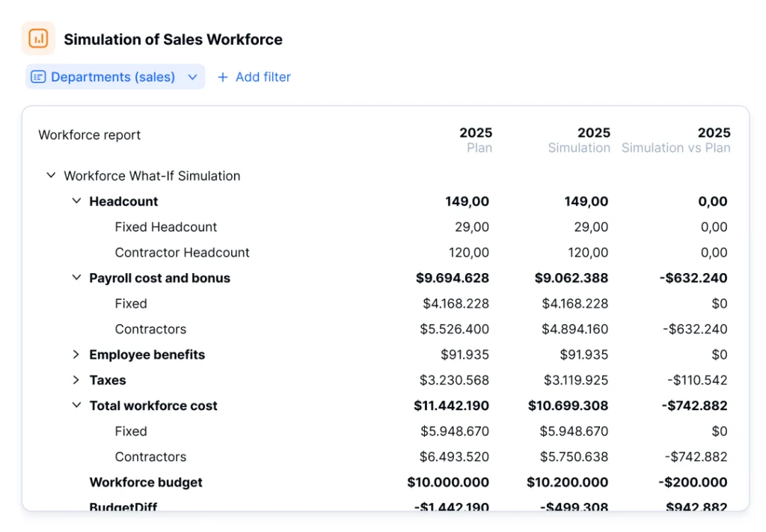766x532 pixels.
Task: Click Workforce budget difference -$200.000
Action: tap(693, 482)
